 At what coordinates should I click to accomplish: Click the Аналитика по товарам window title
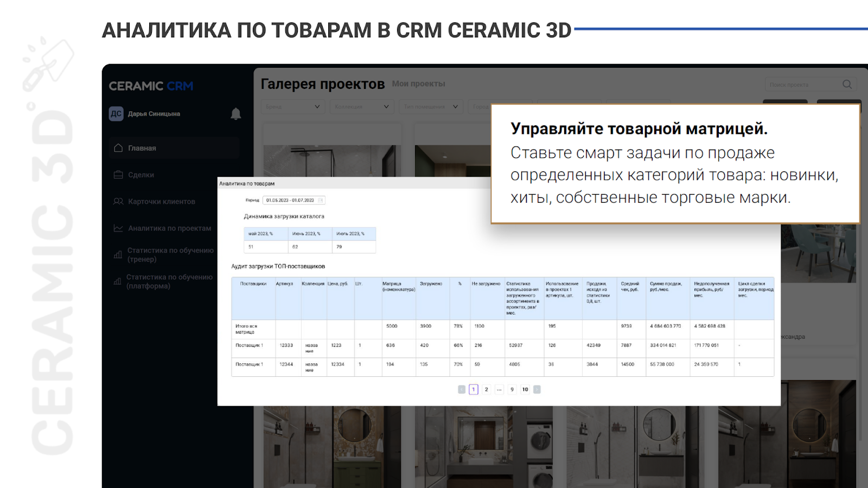tap(247, 184)
